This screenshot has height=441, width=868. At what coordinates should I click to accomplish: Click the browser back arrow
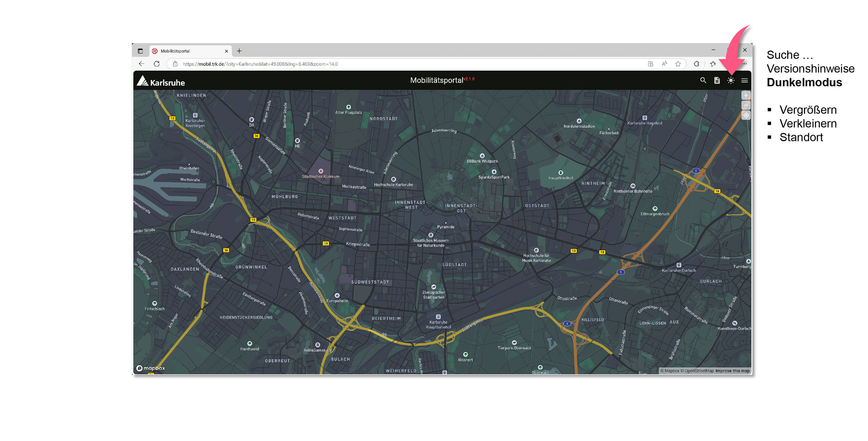pos(141,64)
